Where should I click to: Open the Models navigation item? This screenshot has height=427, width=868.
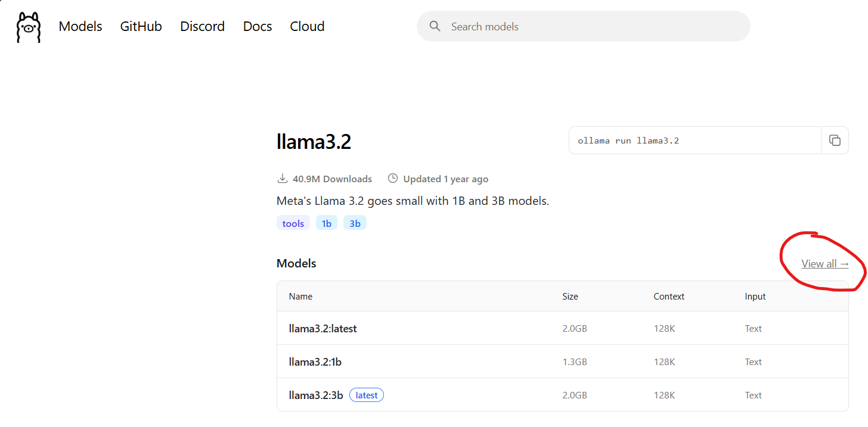pos(80,26)
